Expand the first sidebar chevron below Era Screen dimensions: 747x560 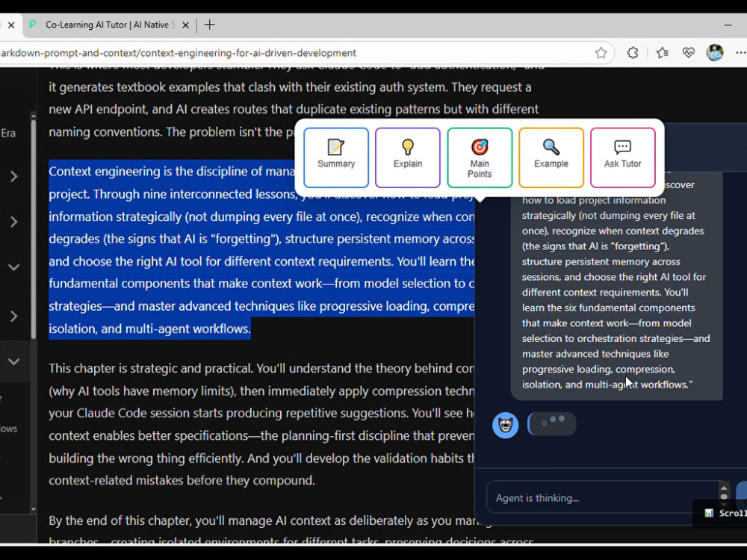(x=13, y=177)
